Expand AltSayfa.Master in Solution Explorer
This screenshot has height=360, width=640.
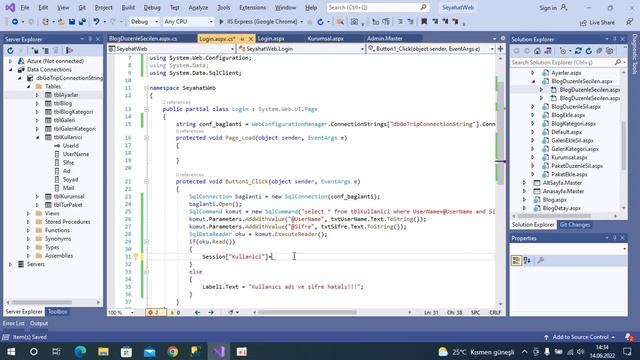pyautogui.click(x=525, y=183)
